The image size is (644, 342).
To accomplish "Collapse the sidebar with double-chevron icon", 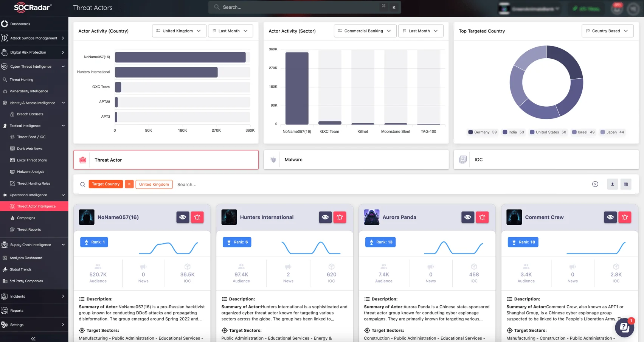I will tap(33, 339).
